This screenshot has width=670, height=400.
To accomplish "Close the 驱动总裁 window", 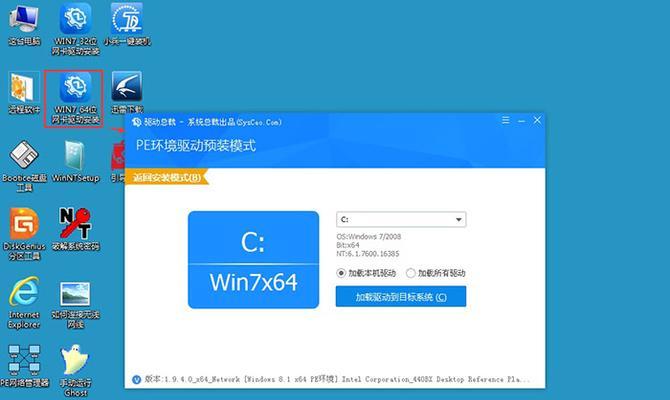I will pyautogui.click(x=537, y=121).
